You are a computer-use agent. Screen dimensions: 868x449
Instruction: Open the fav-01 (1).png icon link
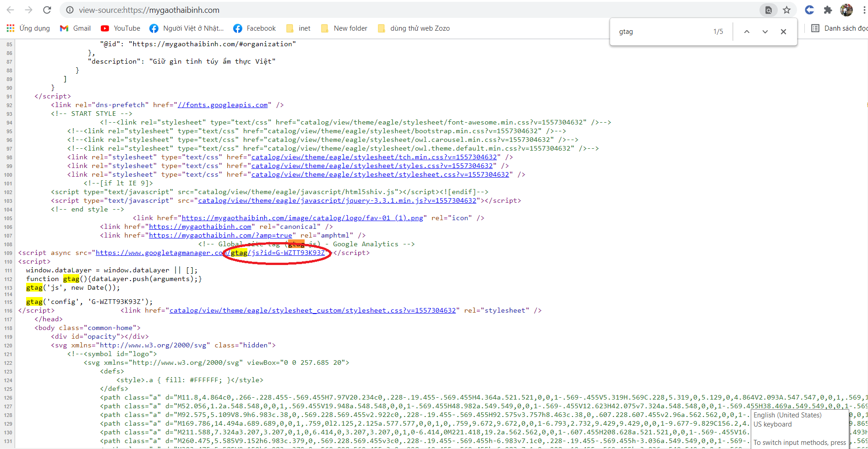302,218
